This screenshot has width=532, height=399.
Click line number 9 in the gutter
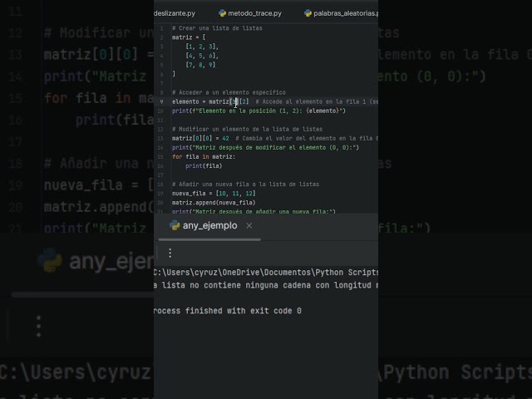pos(161,101)
